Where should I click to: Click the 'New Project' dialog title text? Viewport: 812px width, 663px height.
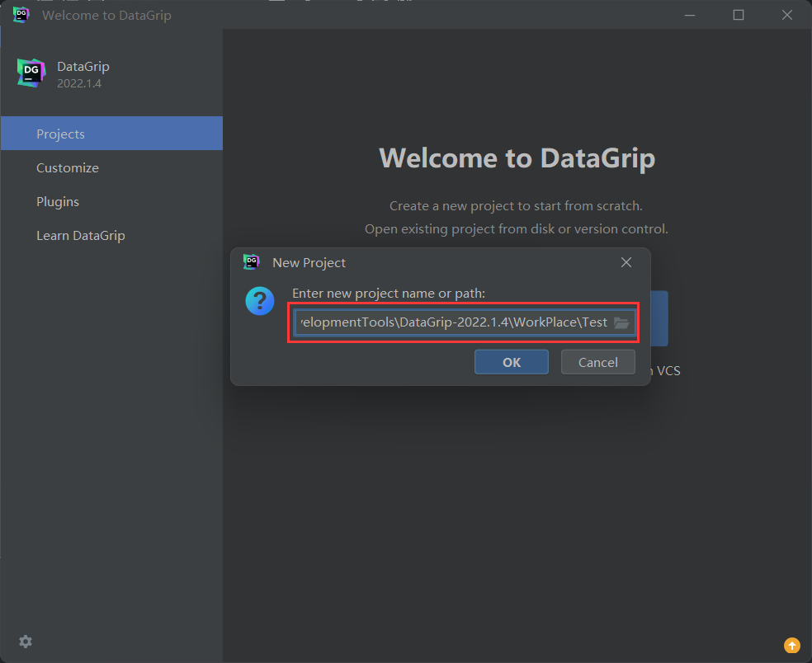pos(309,262)
